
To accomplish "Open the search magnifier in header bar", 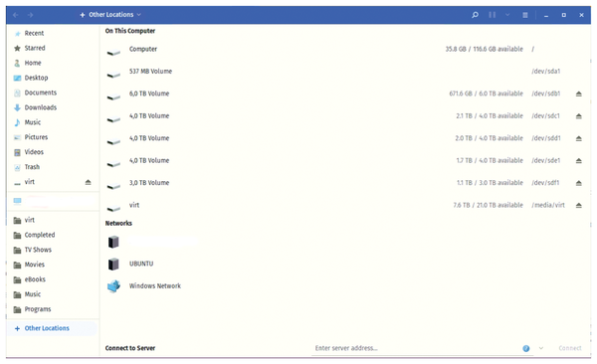I will pos(475,15).
